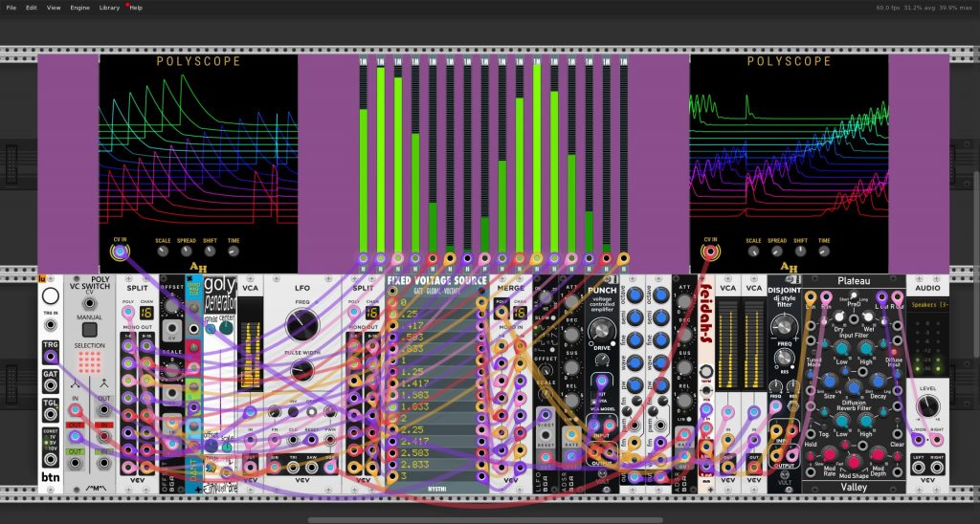Viewport: 980px width, 524px height.
Task: Open the Library menu
Action: click(109, 8)
